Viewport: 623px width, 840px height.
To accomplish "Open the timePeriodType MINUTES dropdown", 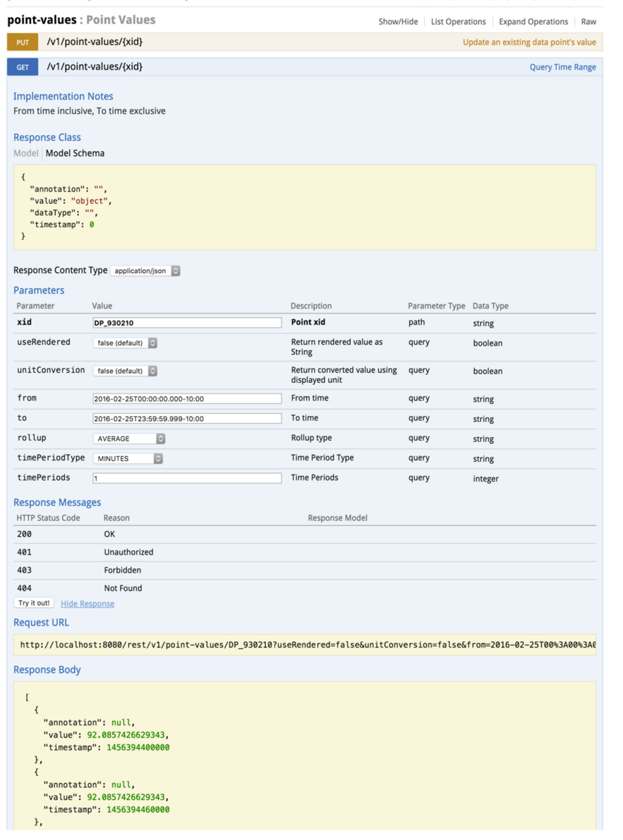I will [x=127, y=458].
